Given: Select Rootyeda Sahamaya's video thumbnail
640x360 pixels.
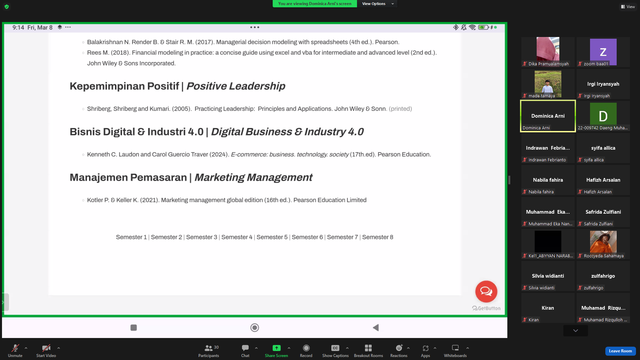Looking at the screenshot, I should pyautogui.click(x=603, y=244).
